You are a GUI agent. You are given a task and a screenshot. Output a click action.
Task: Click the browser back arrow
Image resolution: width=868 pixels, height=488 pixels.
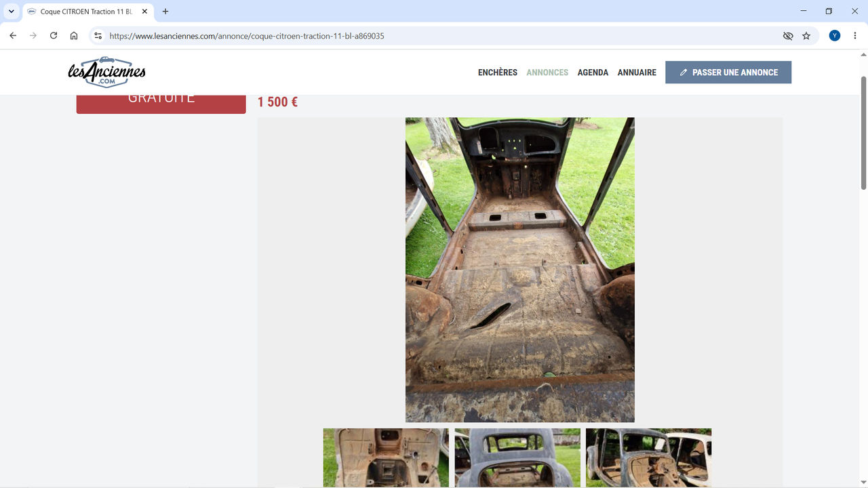(x=13, y=36)
